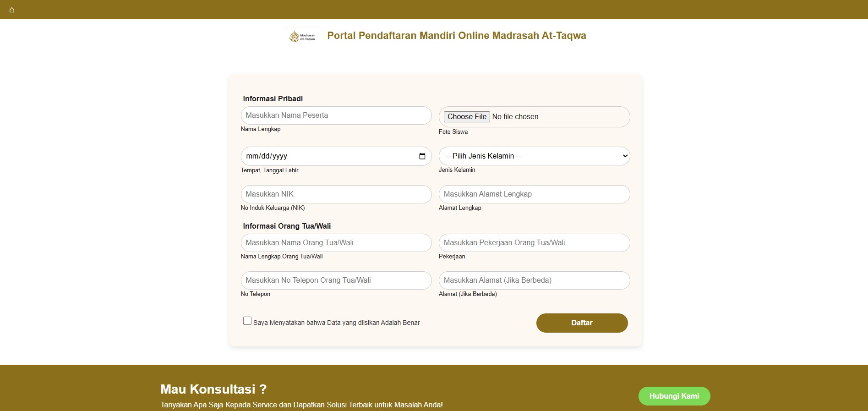Select the Masukkan NIK field
Viewport: 868px width, 411px height.
tap(336, 194)
